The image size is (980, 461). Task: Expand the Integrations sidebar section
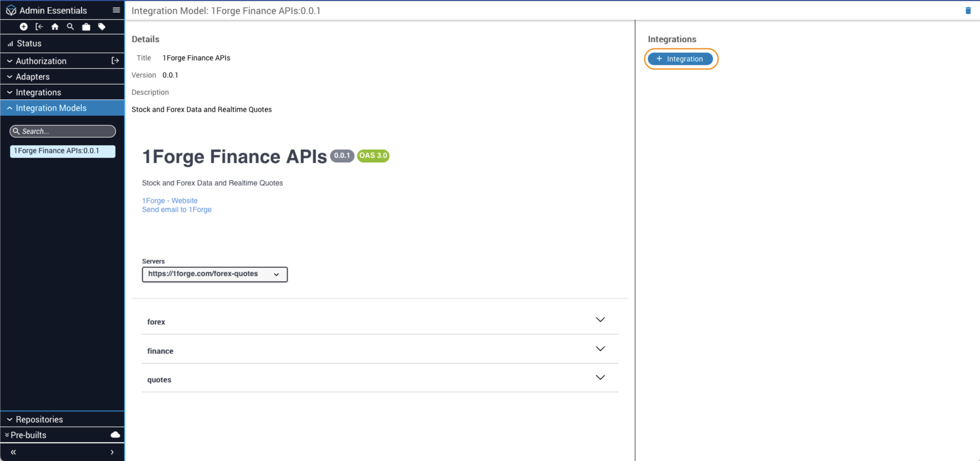[38, 92]
